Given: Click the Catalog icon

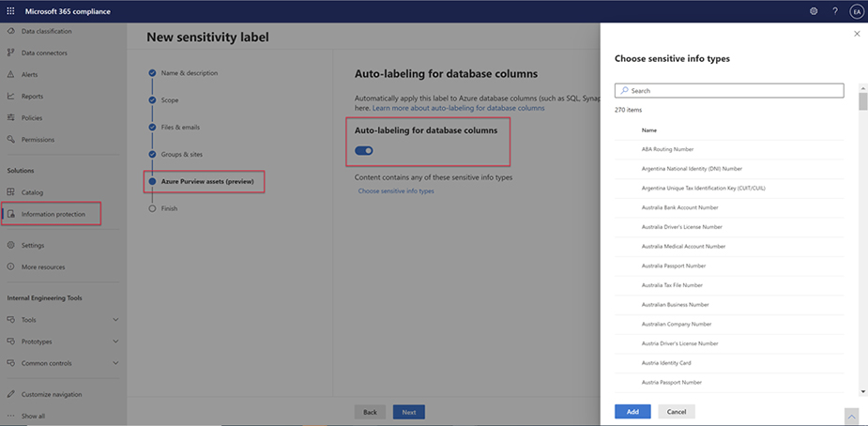Looking at the screenshot, I should click(x=10, y=192).
